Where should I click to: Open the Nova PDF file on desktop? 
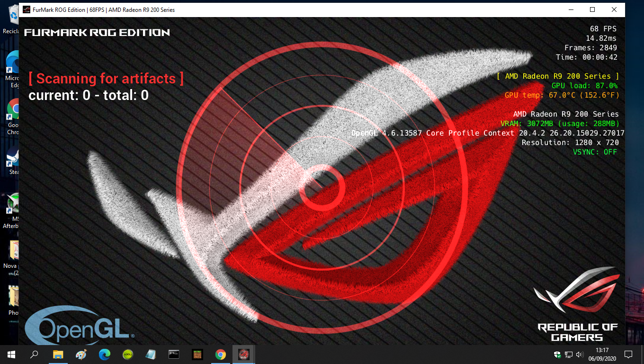tap(11, 258)
